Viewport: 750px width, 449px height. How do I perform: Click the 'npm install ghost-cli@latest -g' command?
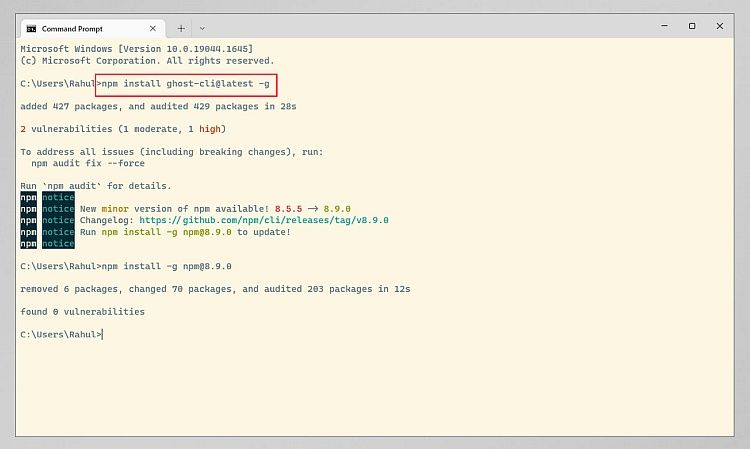coord(186,84)
